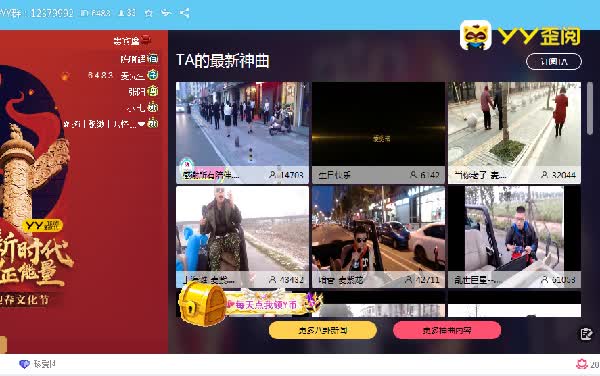Click the share icon in the header
This screenshot has height=376, width=600.
(x=184, y=13)
